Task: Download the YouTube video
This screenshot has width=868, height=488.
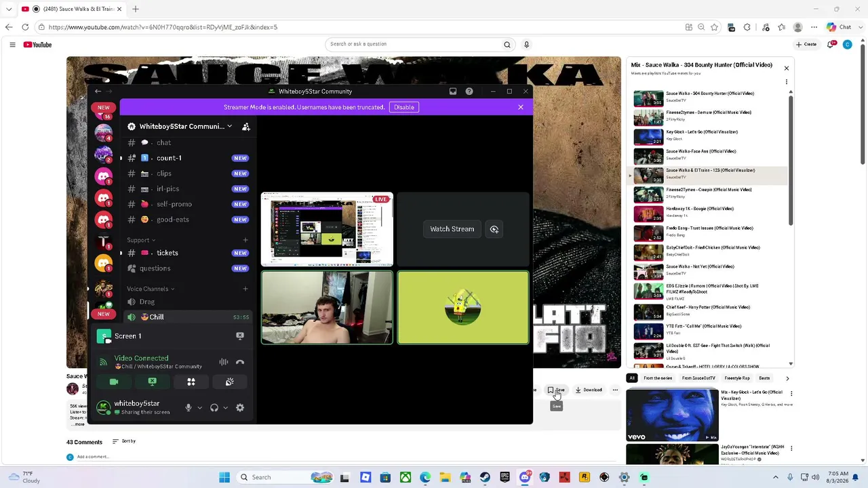Action: coord(589,390)
